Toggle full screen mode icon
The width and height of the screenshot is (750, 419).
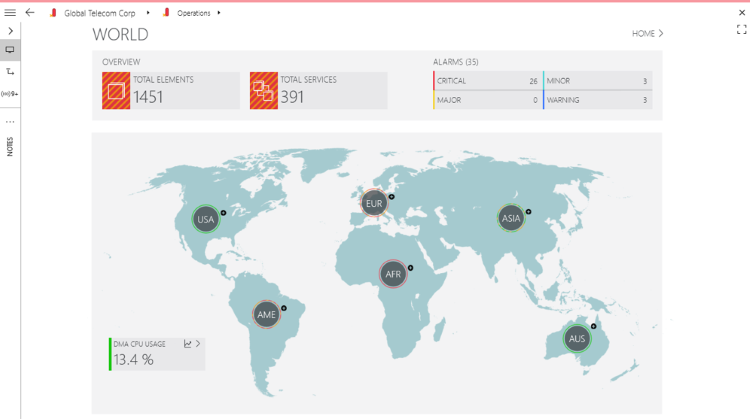741,30
